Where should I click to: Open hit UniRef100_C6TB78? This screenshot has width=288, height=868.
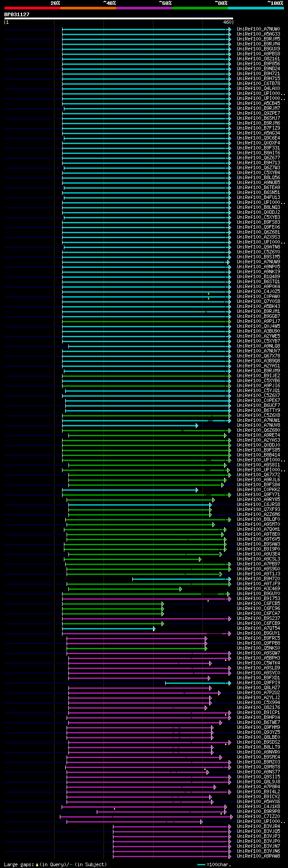258,83
